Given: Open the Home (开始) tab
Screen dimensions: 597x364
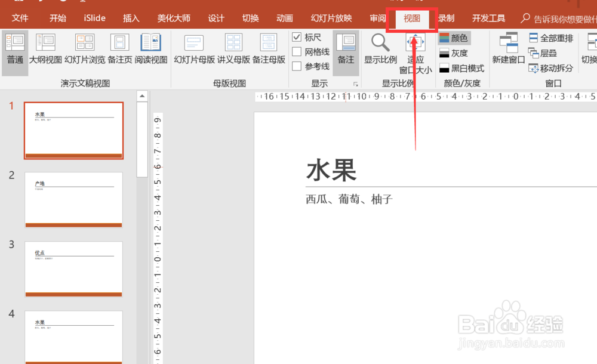Looking at the screenshot, I should pyautogui.click(x=58, y=18).
